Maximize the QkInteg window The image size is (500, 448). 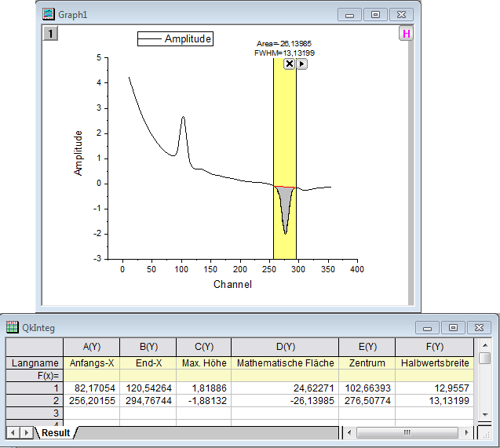(x=453, y=327)
